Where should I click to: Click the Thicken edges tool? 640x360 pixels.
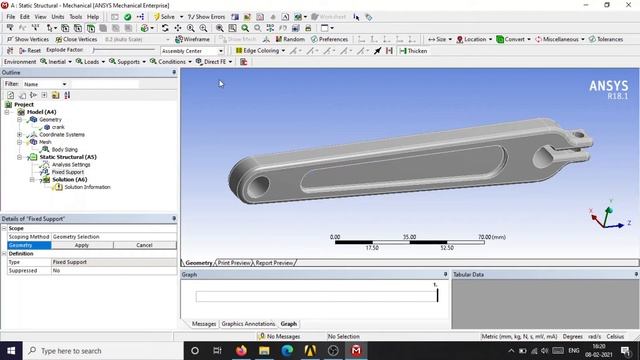(413, 51)
